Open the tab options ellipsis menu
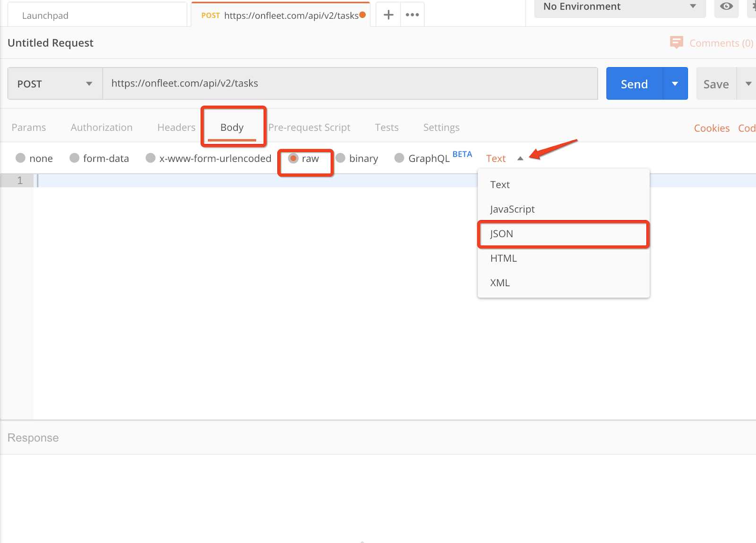 click(412, 15)
